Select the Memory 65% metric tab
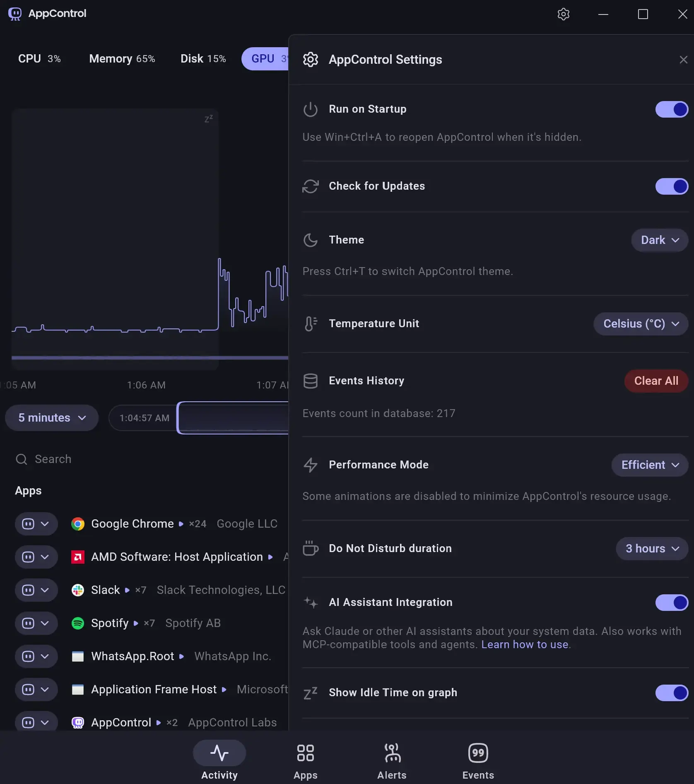Viewport: 694px width, 784px height. coord(122,59)
